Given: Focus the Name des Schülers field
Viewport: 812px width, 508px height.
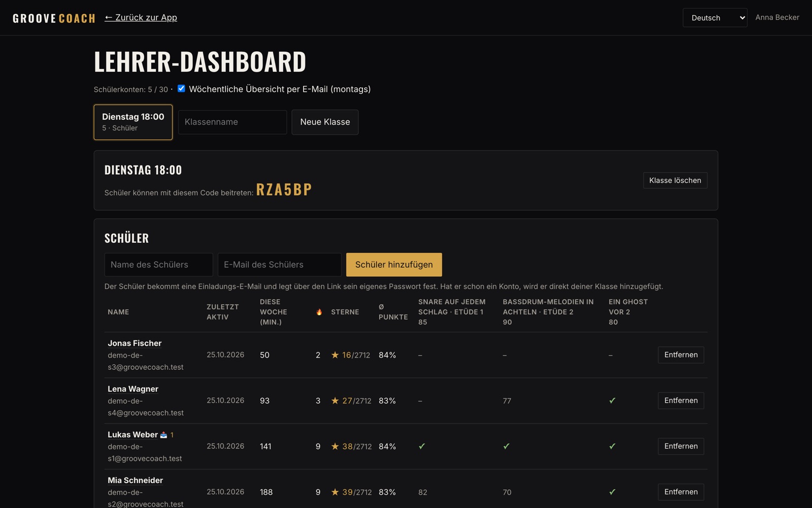Looking at the screenshot, I should click(x=158, y=265).
